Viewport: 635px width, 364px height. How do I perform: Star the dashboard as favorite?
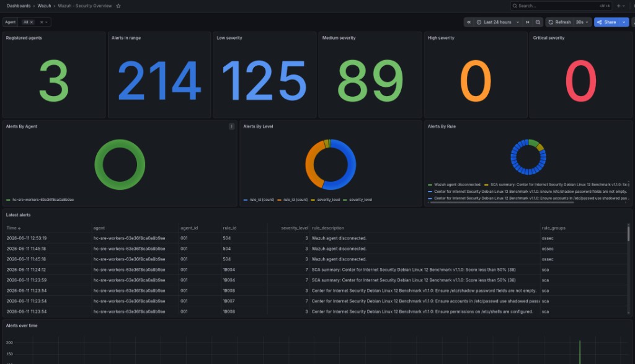click(118, 6)
